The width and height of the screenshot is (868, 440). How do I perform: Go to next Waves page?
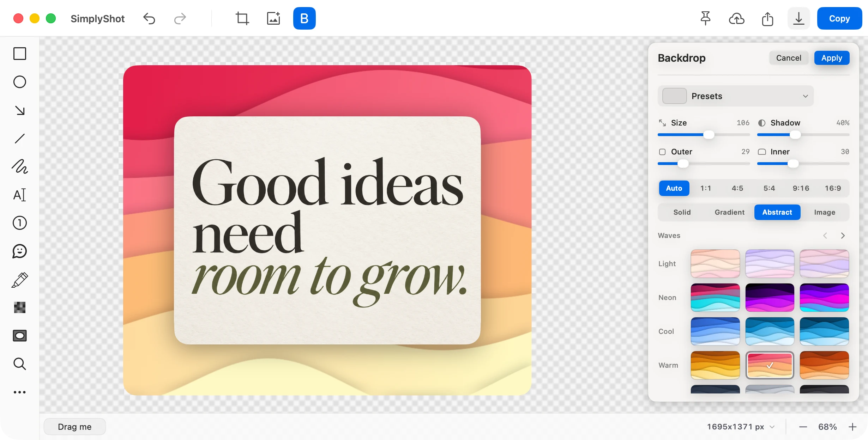tap(843, 236)
